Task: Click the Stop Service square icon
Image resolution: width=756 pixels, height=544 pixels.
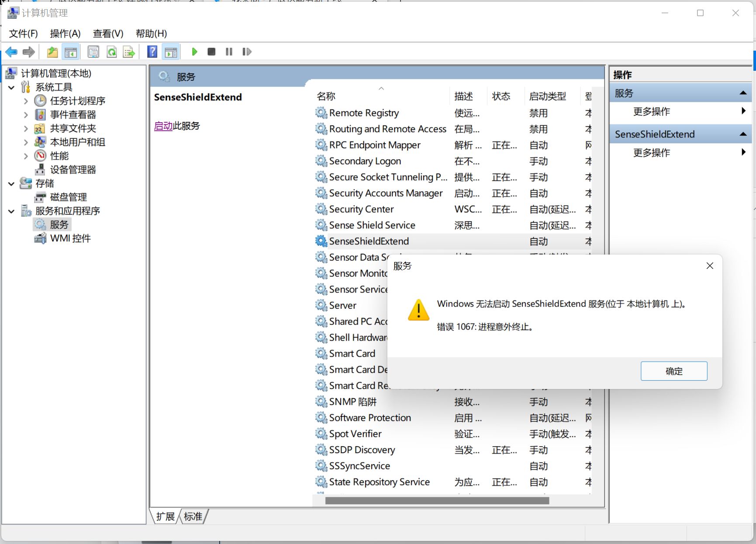Action: pos(211,52)
